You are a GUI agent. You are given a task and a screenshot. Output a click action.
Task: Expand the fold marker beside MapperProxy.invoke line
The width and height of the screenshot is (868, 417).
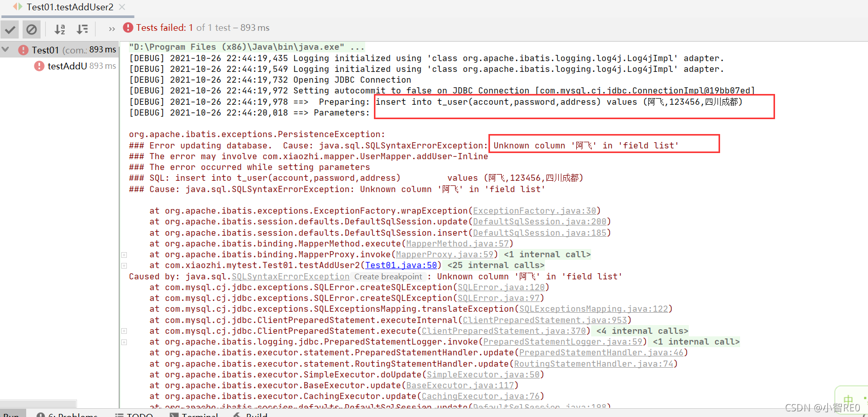pos(124,255)
